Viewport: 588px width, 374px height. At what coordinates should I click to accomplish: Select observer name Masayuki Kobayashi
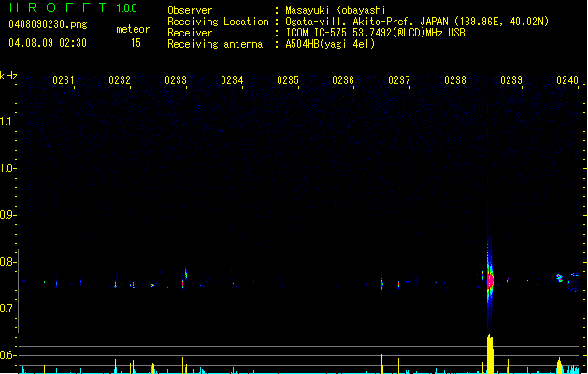(x=336, y=10)
